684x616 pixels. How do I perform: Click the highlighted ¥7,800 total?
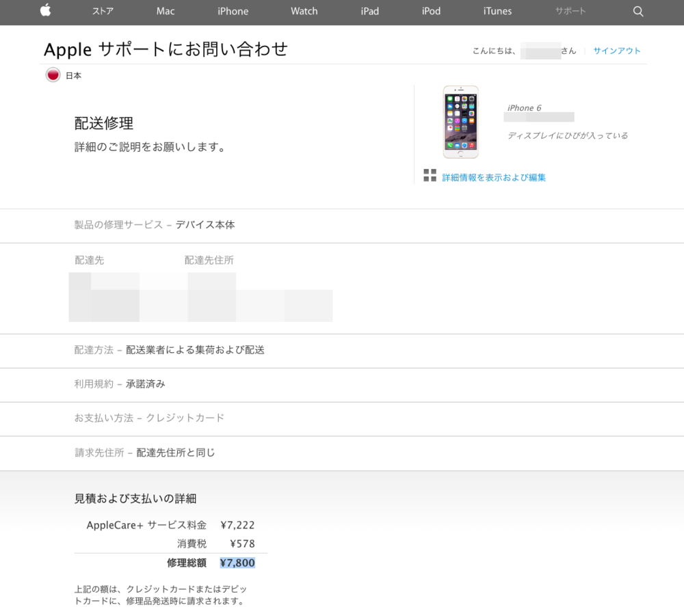tap(237, 563)
